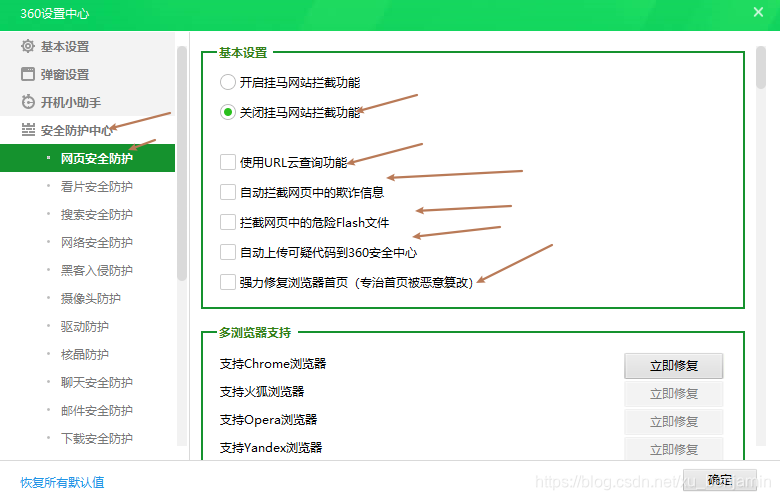Image resolution: width=780 pixels, height=500 pixels.
Task: Select 网页安全防护 sub-item
Action: tap(88, 158)
